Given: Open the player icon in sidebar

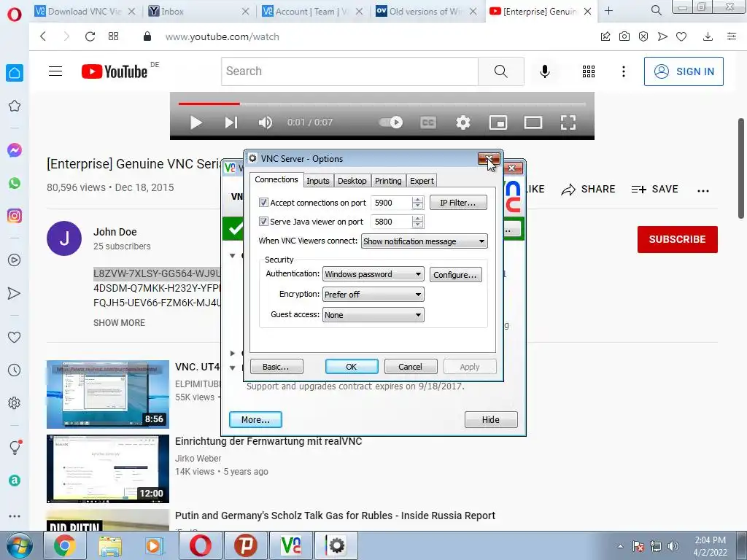Looking at the screenshot, I should (x=15, y=260).
